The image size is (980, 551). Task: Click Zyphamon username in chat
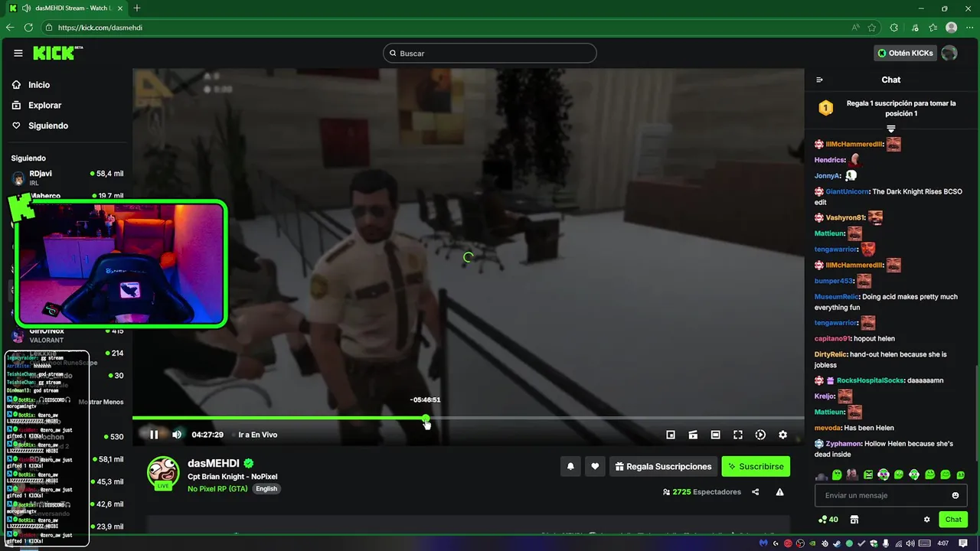point(844,444)
